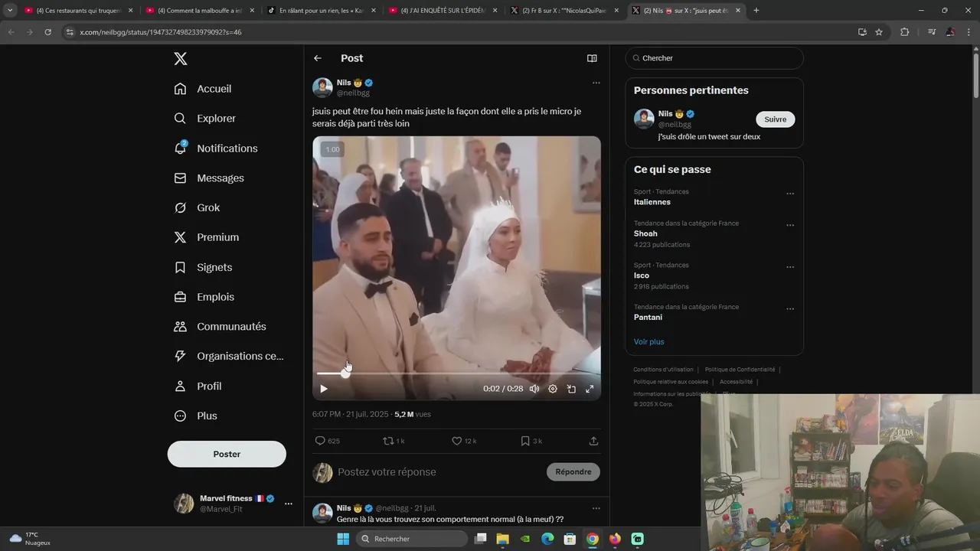Open Chrome three-dot menu
980x551 pixels.
tap(968, 32)
